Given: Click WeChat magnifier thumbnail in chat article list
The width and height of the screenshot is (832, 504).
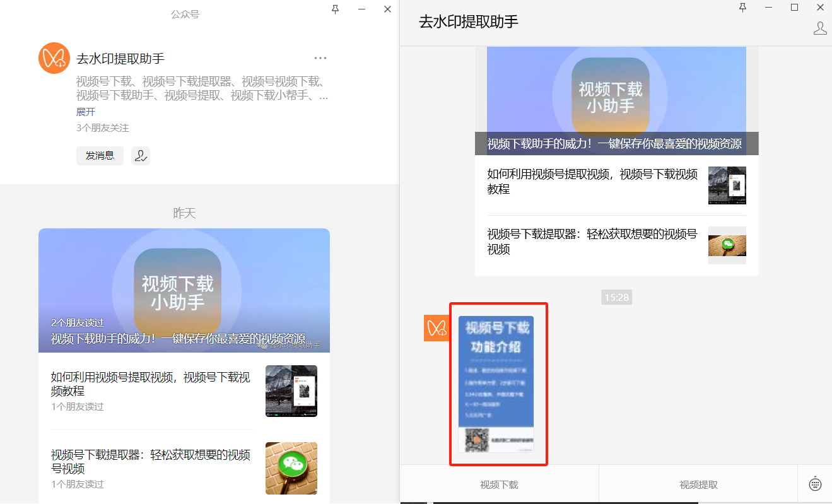Looking at the screenshot, I should coord(727,245).
